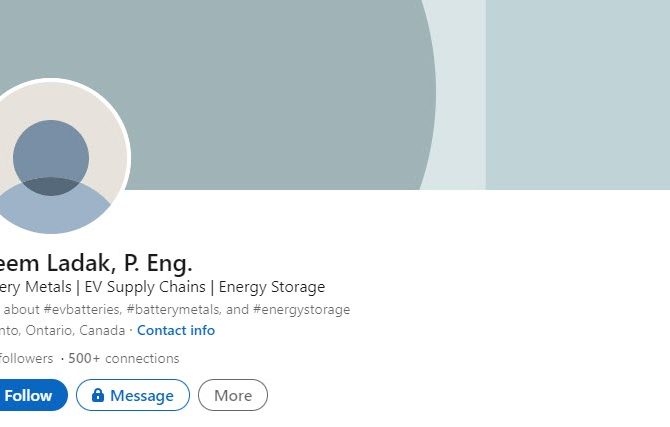
Task: Expand the More actions menu
Action: coord(233,395)
